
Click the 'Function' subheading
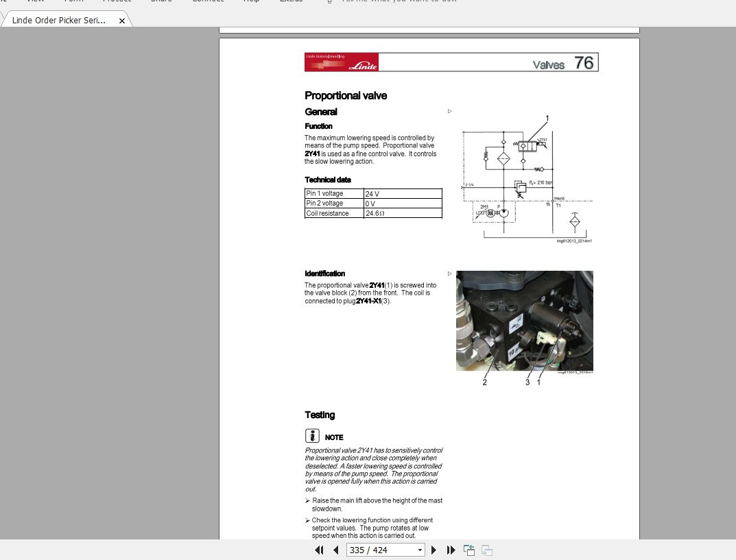point(319,126)
